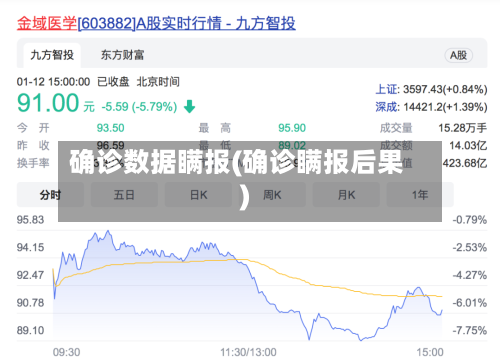Select the 1年 chart tab

(420, 195)
